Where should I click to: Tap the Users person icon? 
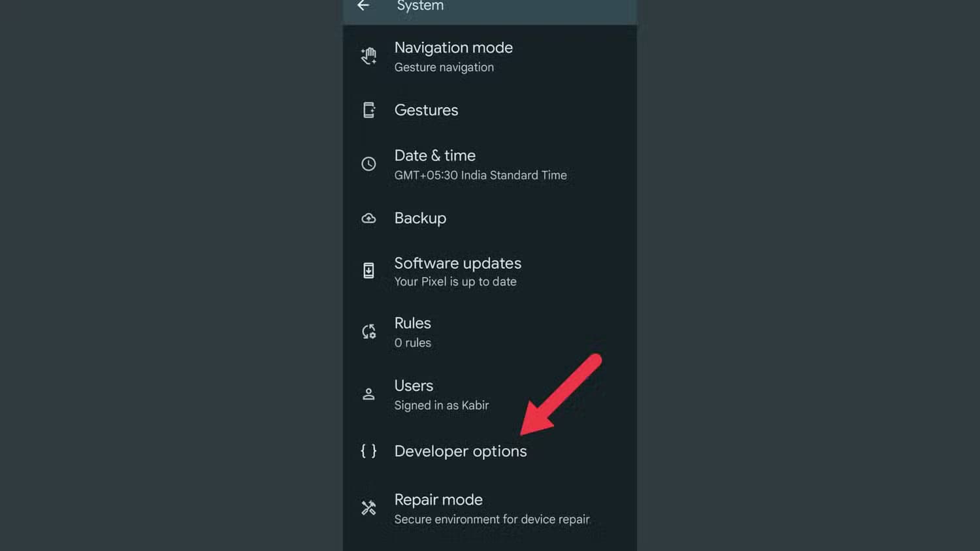click(368, 394)
